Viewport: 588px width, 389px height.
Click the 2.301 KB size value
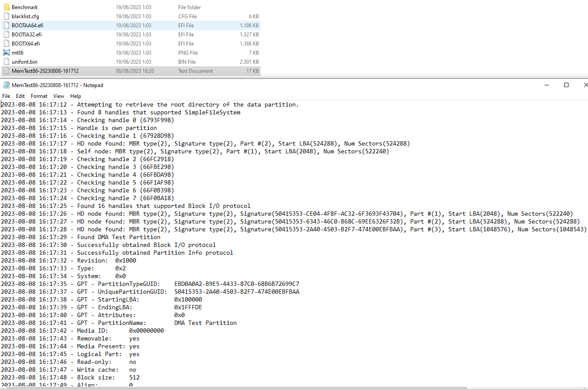pos(249,62)
